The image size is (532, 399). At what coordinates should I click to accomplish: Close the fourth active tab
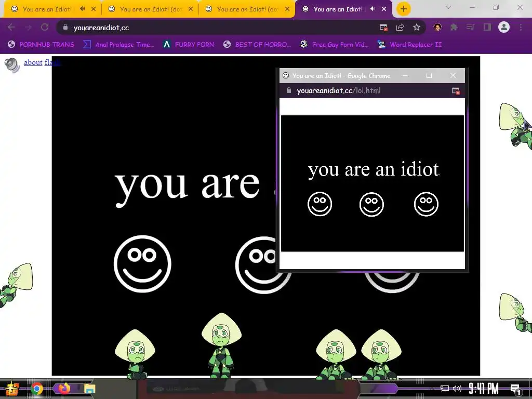pyautogui.click(x=384, y=9)
